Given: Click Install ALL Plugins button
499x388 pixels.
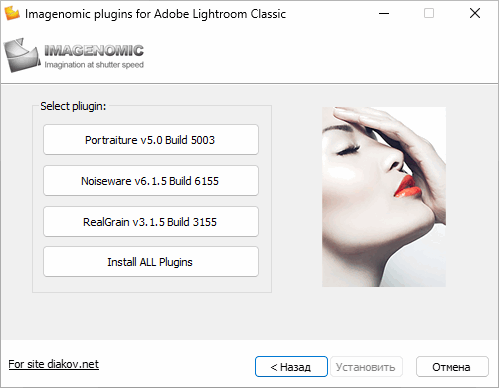Looking at the screenshot, I should 151,262.
